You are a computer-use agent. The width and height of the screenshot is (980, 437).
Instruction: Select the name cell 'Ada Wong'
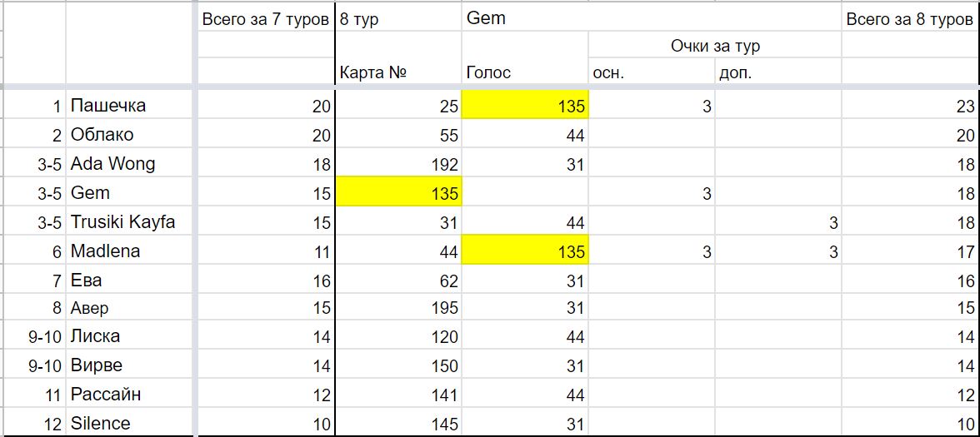(132, 163)
